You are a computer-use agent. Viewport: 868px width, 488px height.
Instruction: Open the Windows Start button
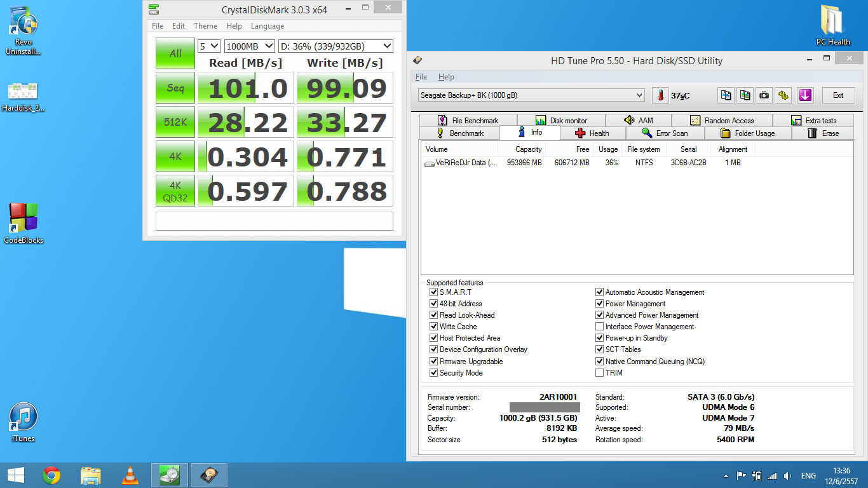[x=16, y=475]
